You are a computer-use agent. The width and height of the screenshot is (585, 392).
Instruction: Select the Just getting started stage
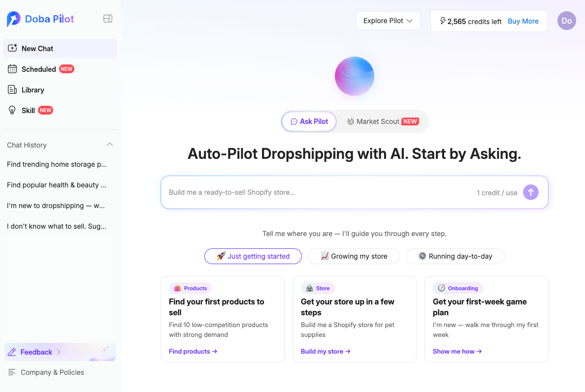(253, 256)
